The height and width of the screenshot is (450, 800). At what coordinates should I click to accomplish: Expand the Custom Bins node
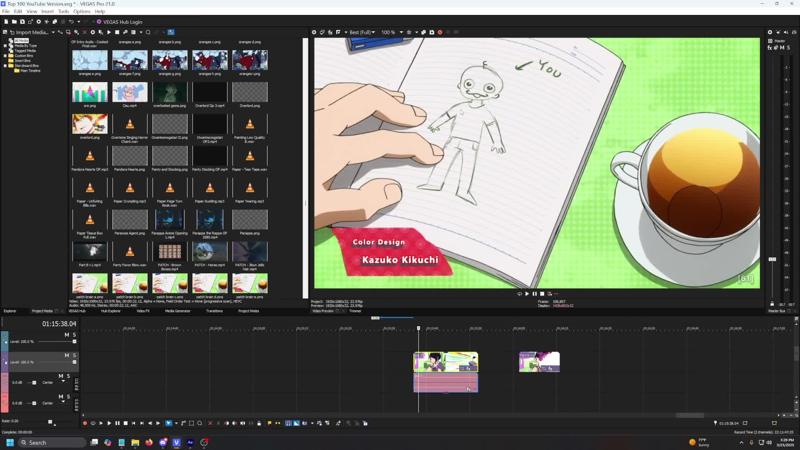tap(5, 56)
